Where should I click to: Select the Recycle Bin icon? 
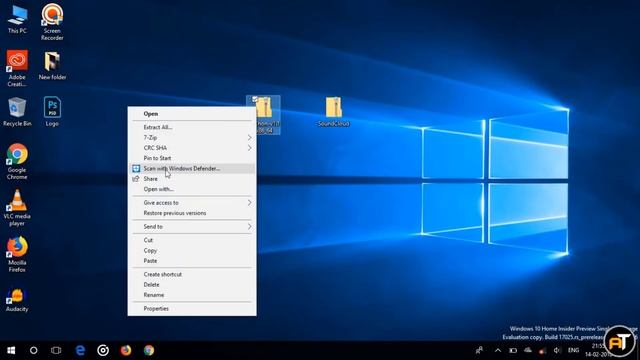point(17,112)
